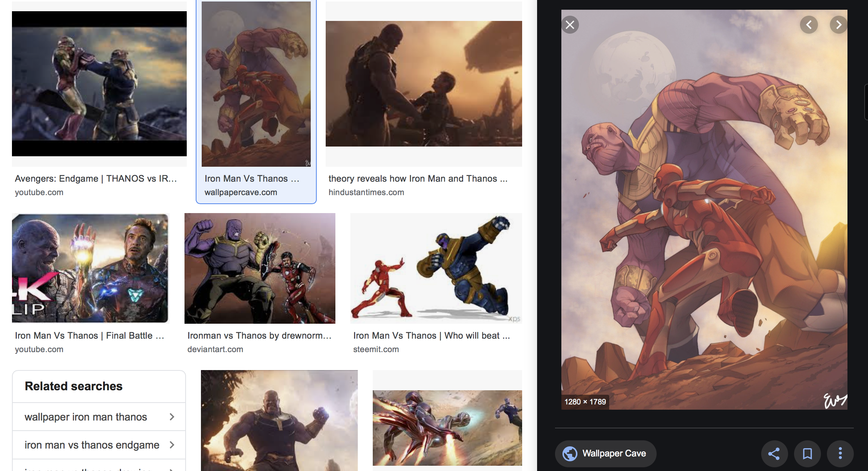Click the Wallpaper Cave globe icon
868x471 pixels.
570,453
